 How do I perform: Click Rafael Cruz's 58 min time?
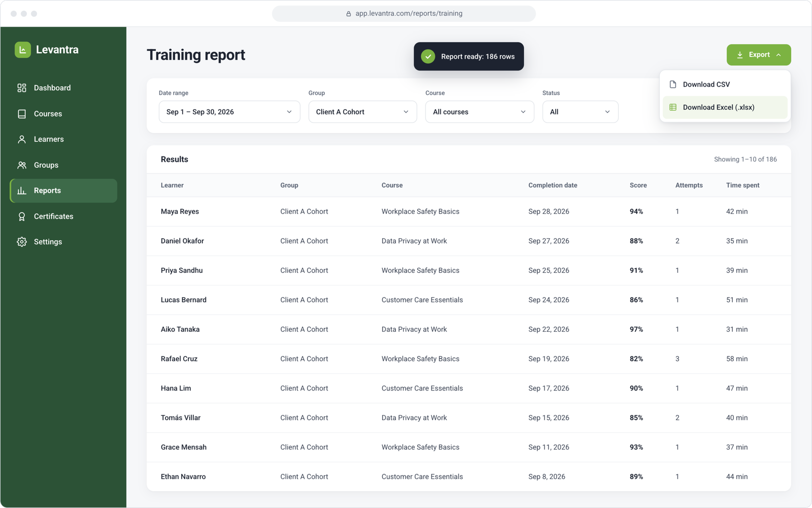(x=737, y=359)
